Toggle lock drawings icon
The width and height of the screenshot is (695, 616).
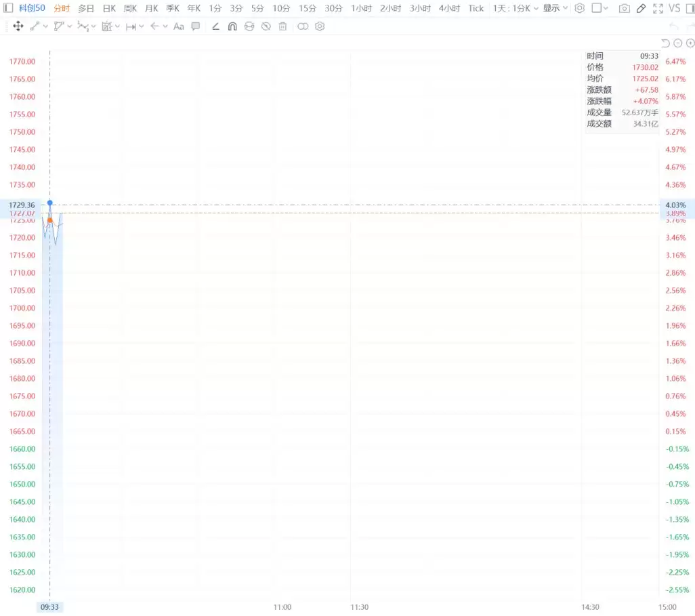(x=249, y=26)
